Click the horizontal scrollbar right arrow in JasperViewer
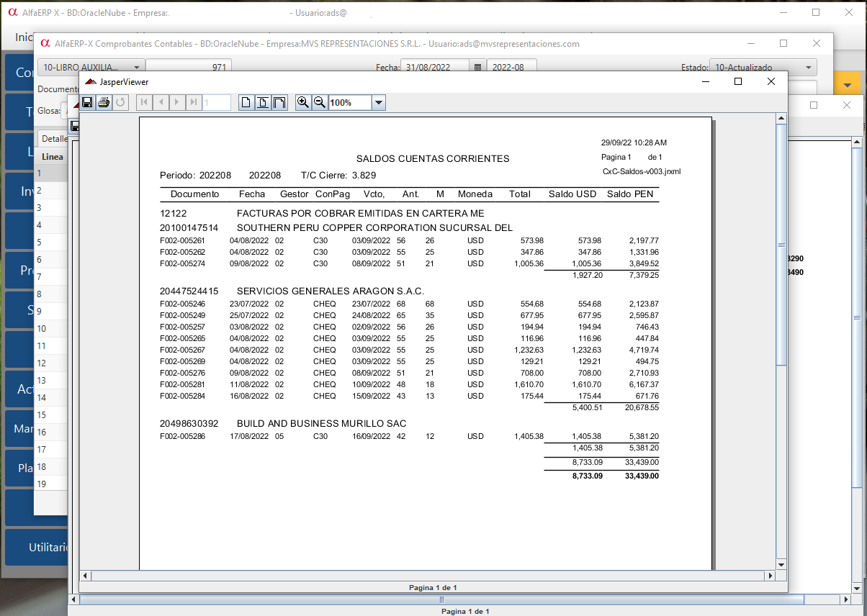Screen dimensions: 867x616 click(x=771, y=576)
